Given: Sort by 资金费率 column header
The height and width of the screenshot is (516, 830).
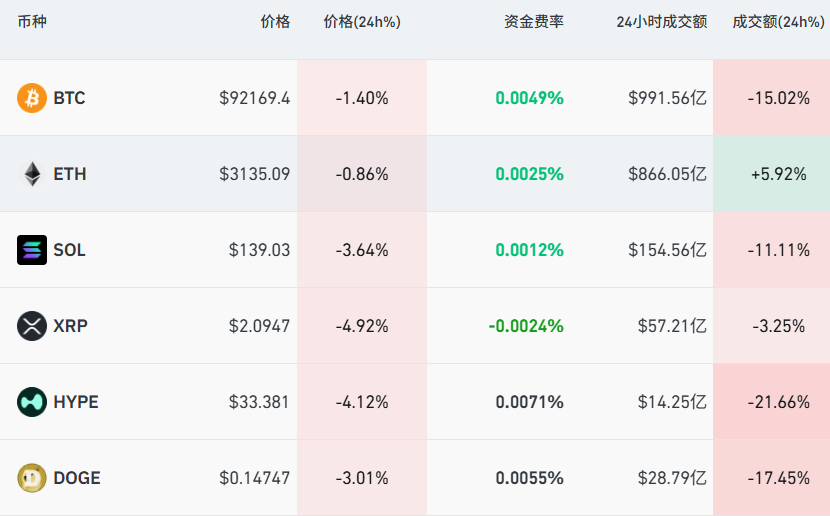Looking at the screenshot, I should pos(533,22).
